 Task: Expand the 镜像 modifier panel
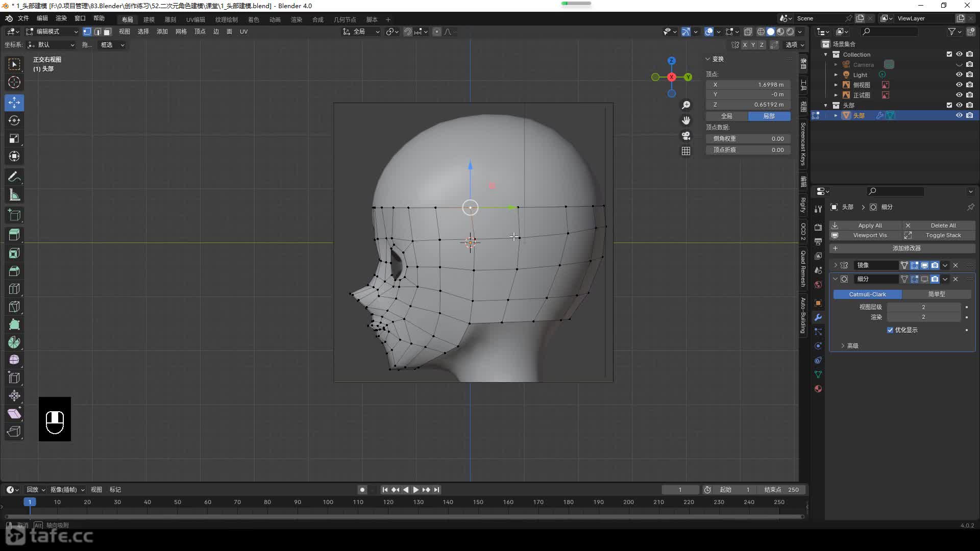tap(836, 265)
